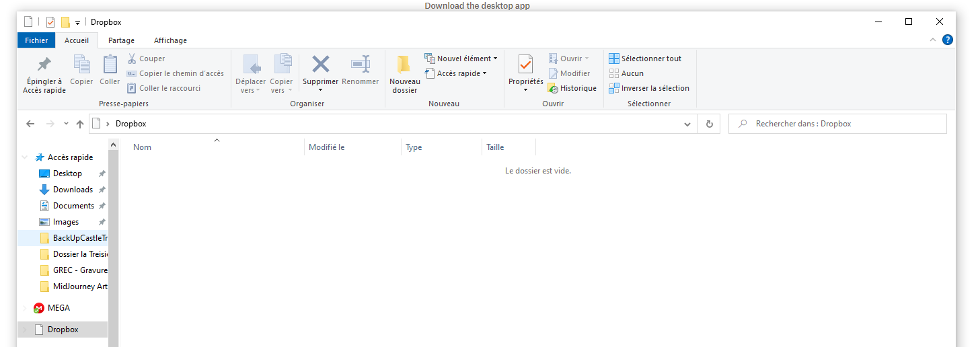Collapse the ribbon with chevron
This screenshot has height=347, width=980.
[932, 40]
